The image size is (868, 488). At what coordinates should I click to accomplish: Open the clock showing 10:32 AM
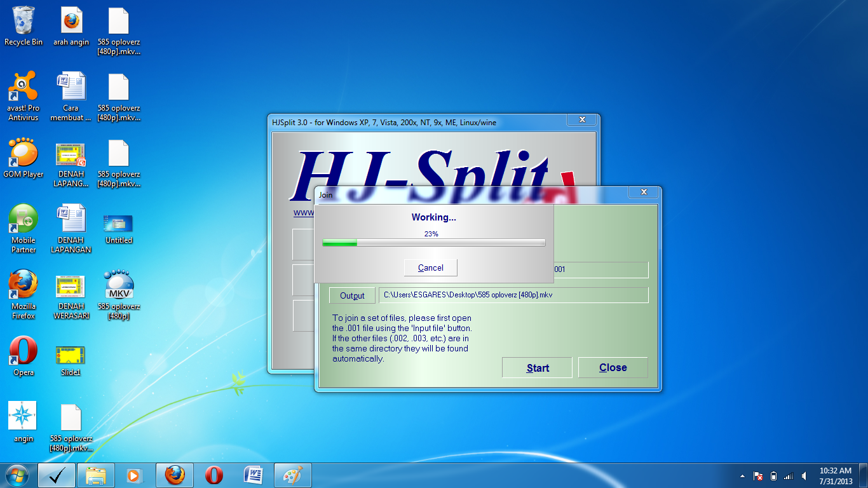836,476
